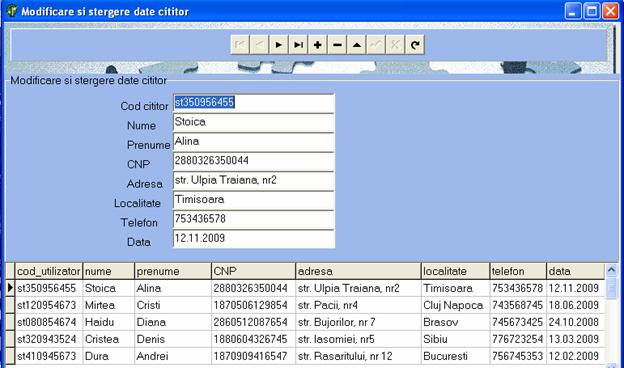Click the Mirtea name cell
624x368 pixels.
click(x=109, y=306)
